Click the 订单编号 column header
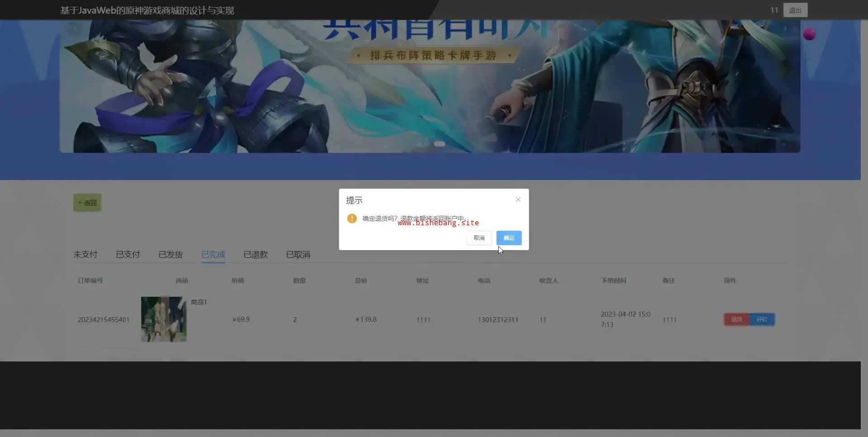The width and height of the screenshot is (868, 437). coord(91,280)
